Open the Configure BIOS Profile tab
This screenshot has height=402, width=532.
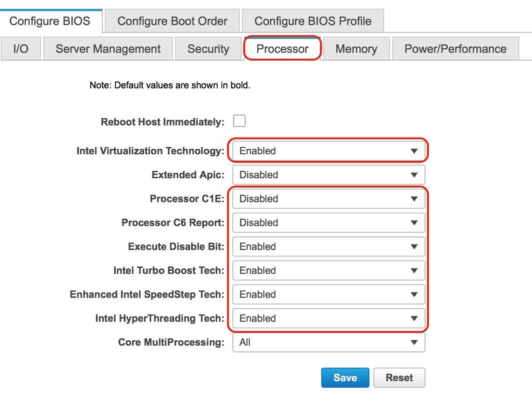pos(313,21)
